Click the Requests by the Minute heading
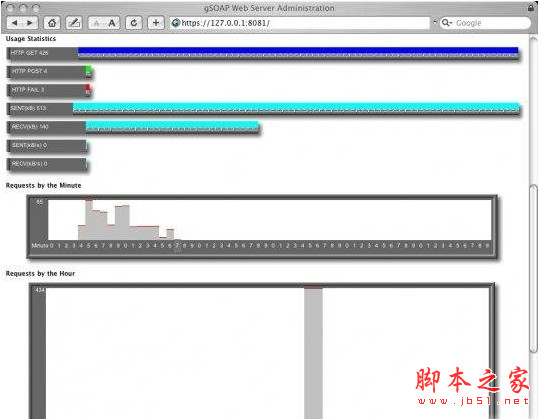Image resolution: width=541 pixels, height=419 pixels. tap(43, 185)
